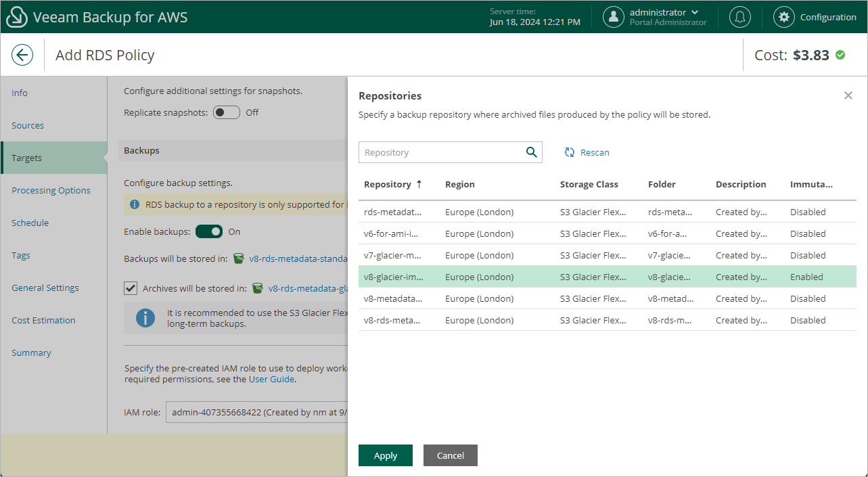868x477 pixels.
Task: Select the rds-metadat... repository row
Action: [608, 212]
